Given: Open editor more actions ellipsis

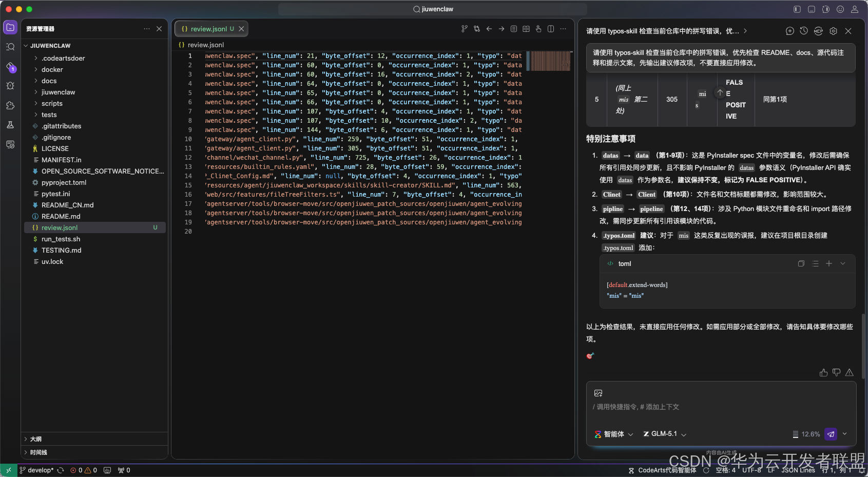Looking at the screenshot, I should [563, 29].
